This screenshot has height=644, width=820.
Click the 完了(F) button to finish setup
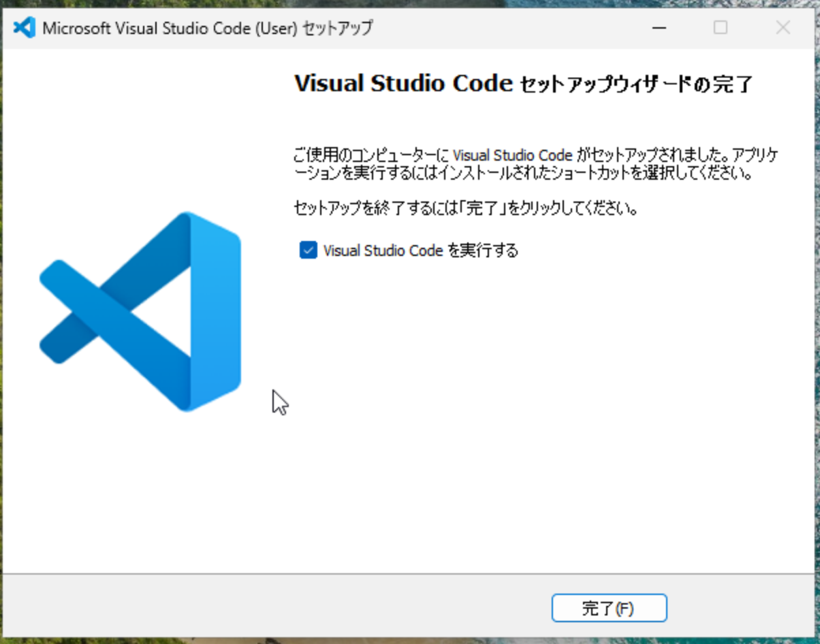pyautogui.click(x=610, y=607)
